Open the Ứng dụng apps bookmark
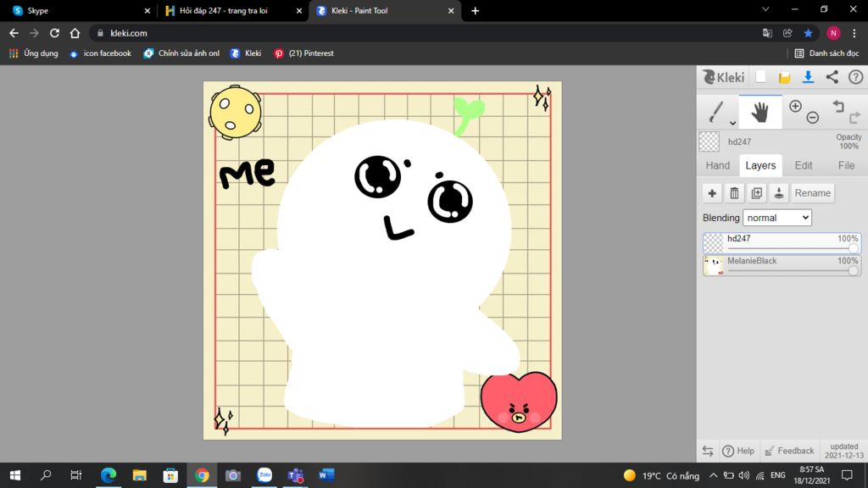The width and height of the screenshot is (868, 488). pyautogui.click(x=34, y=53)
